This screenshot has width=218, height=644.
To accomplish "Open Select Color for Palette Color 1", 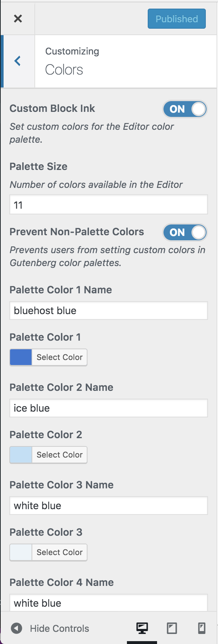I will click(60, 357).
